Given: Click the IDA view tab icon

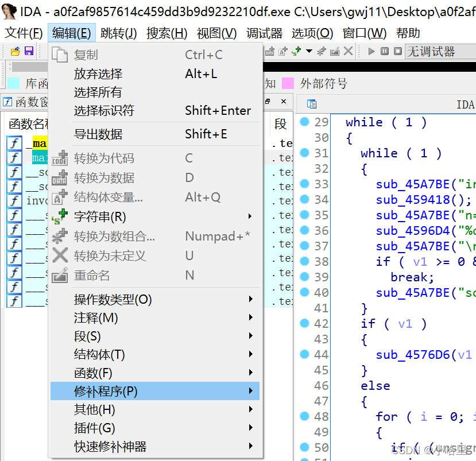Looking at the screenshot, I should pos(312,104).
